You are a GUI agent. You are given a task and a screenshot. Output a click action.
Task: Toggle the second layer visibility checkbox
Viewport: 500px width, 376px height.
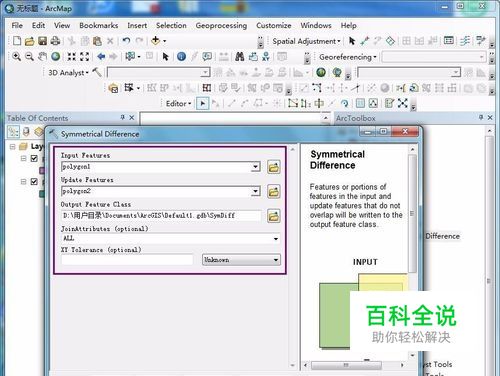(34, 182)
